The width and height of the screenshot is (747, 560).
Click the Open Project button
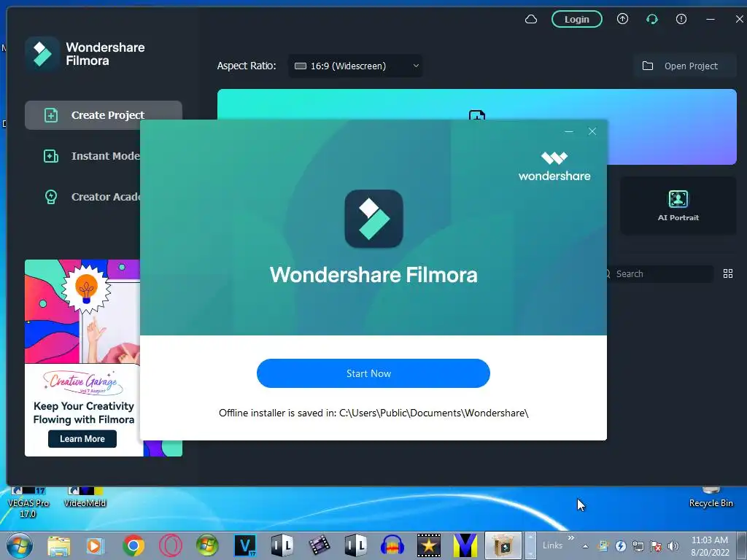click(684, 66)
